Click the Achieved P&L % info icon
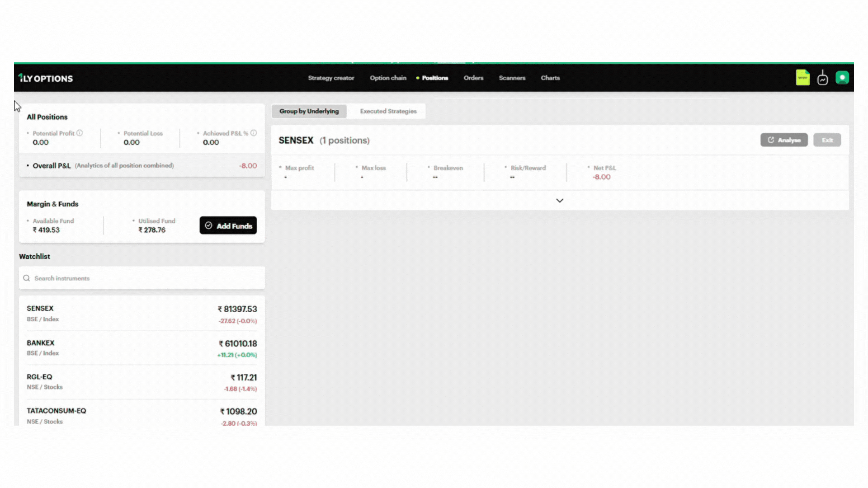Screen dimensions: 868x488 click(x=254, y=133)
